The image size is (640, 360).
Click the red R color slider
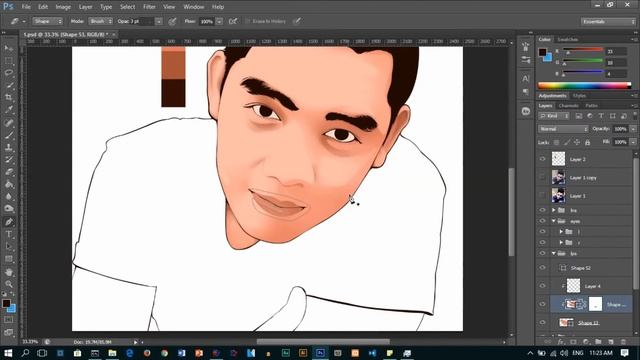(583, 50)
